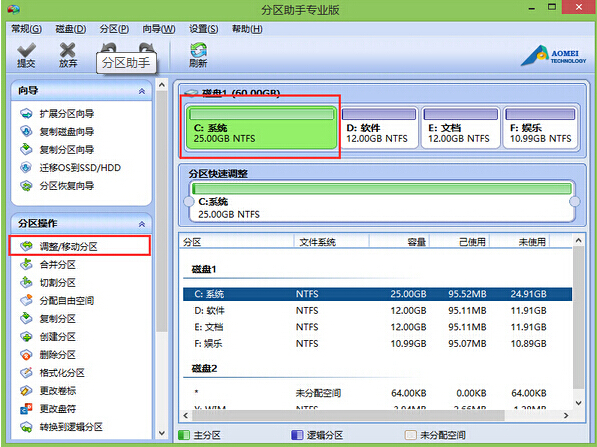
Task: Click the sidebar scroll-down arrow
Action: coord(162,433)
